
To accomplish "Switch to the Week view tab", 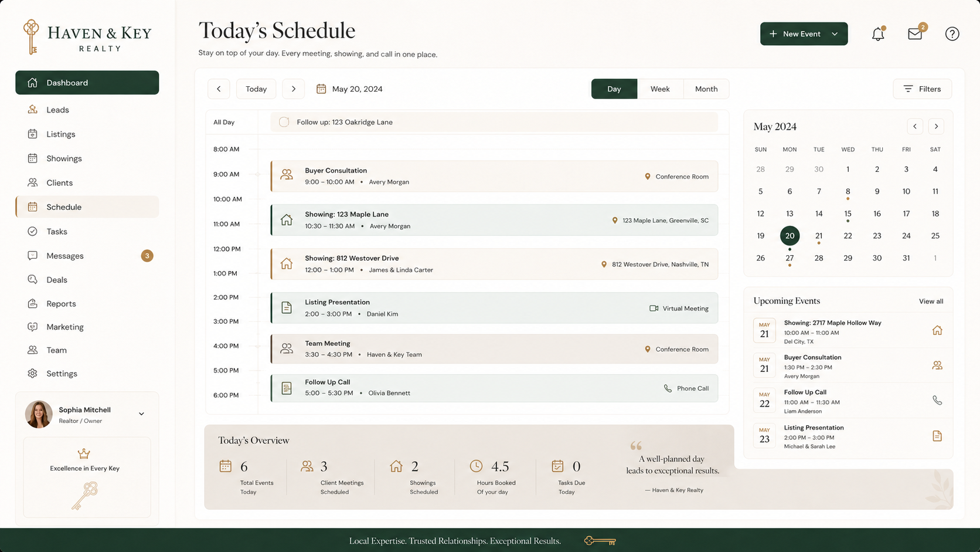I will point(660,89).
